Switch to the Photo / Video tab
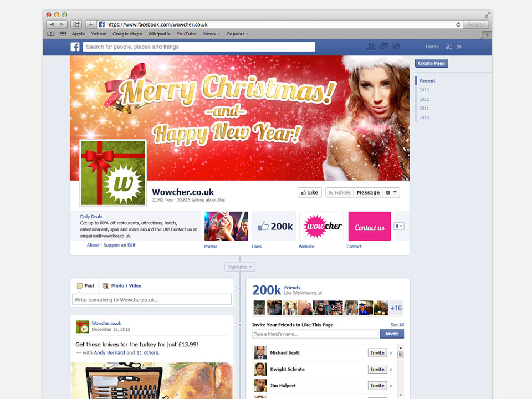 [x=122, y=286]
